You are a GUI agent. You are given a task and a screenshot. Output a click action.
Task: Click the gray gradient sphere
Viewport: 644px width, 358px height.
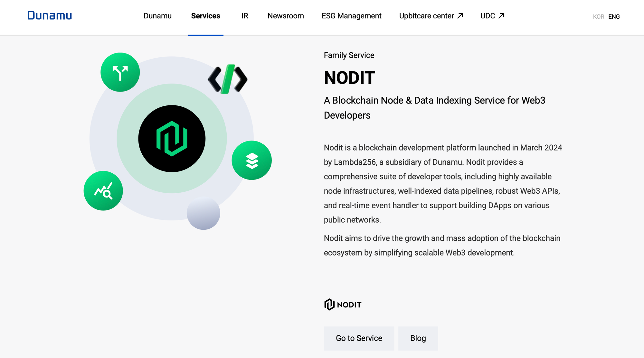pos(203,213)
